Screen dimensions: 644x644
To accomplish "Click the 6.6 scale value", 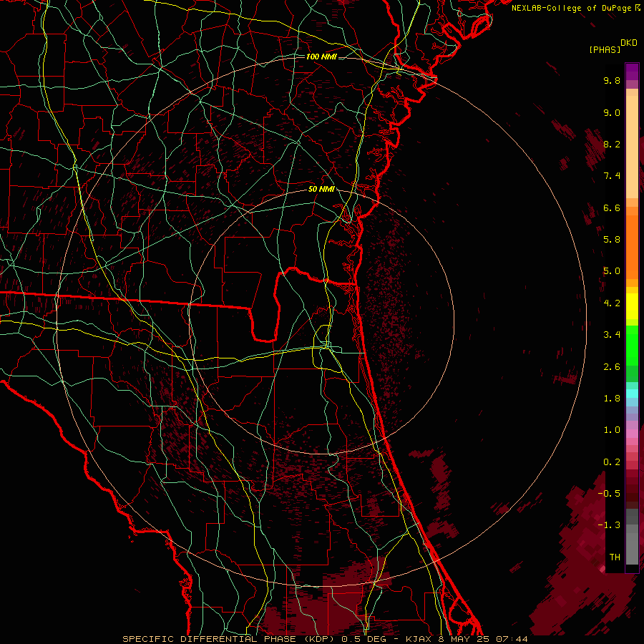I will click(x=612, y=208).
